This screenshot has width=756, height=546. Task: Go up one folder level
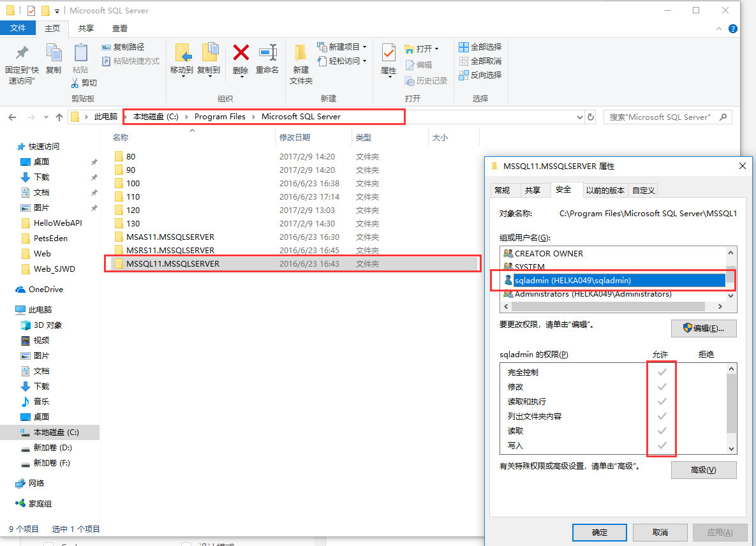point(59,117)
